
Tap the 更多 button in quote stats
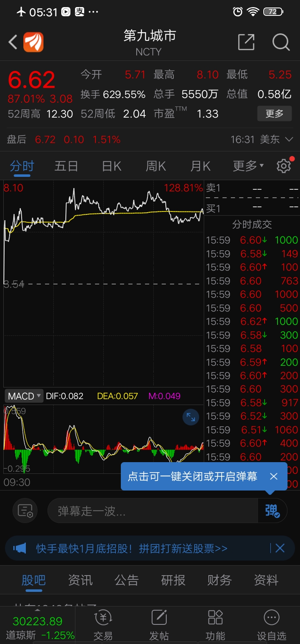click(x=274, y=113)
